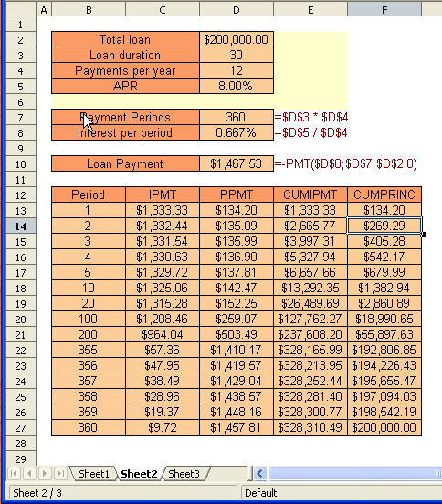Select row header 27
The width and height of the screenshot is (442, 504).
pyautogui.click(x=21, y=428)
